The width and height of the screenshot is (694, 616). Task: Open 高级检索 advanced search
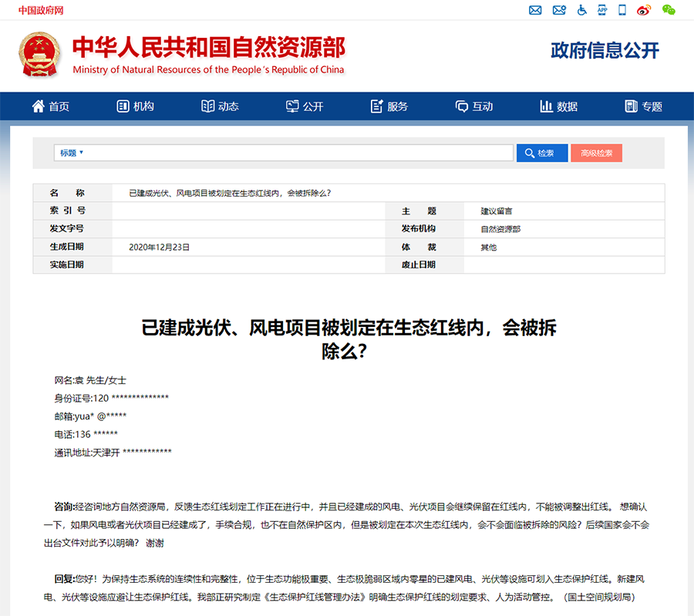pyautogui.click(x=597, y=153)
